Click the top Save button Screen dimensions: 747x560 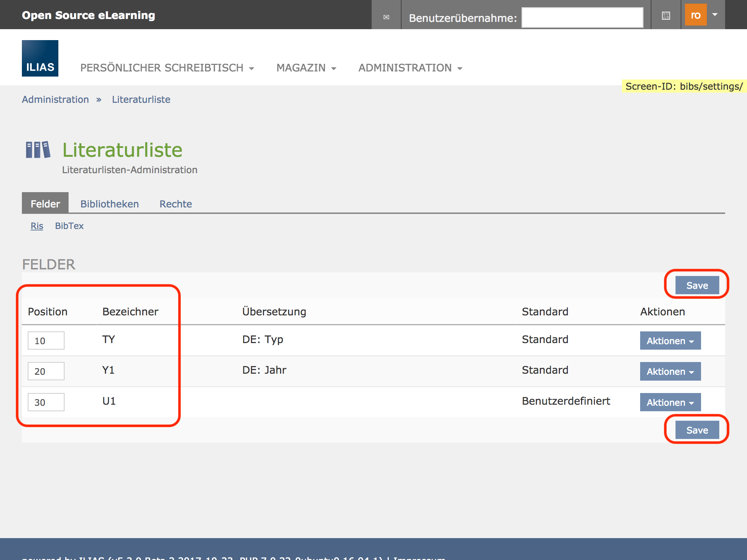tap(697, 285)
